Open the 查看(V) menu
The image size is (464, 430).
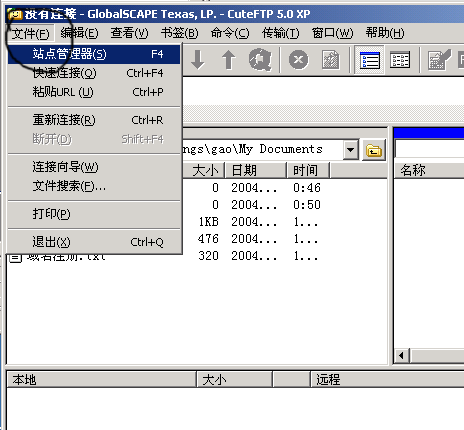click(129, 33)
